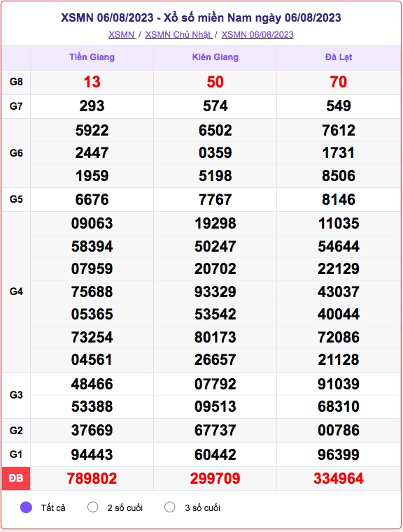Click the Đà Lạt column header
The height and width of the screenshot is (532, 403).
(339, 57)
